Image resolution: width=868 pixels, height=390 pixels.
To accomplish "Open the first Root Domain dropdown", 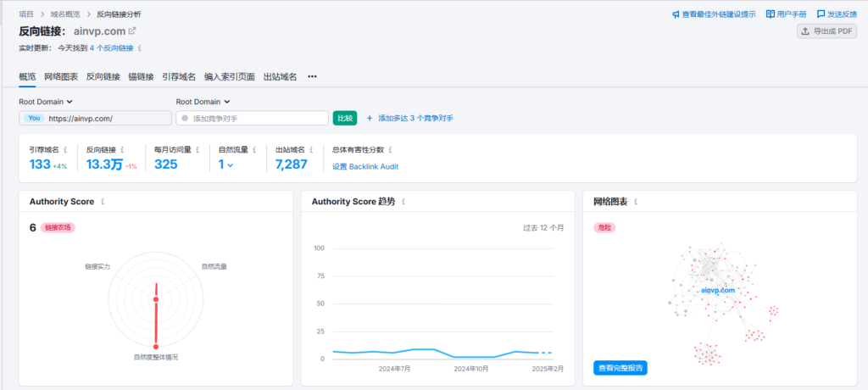I will pyautogui.click(x=46, y=102).
